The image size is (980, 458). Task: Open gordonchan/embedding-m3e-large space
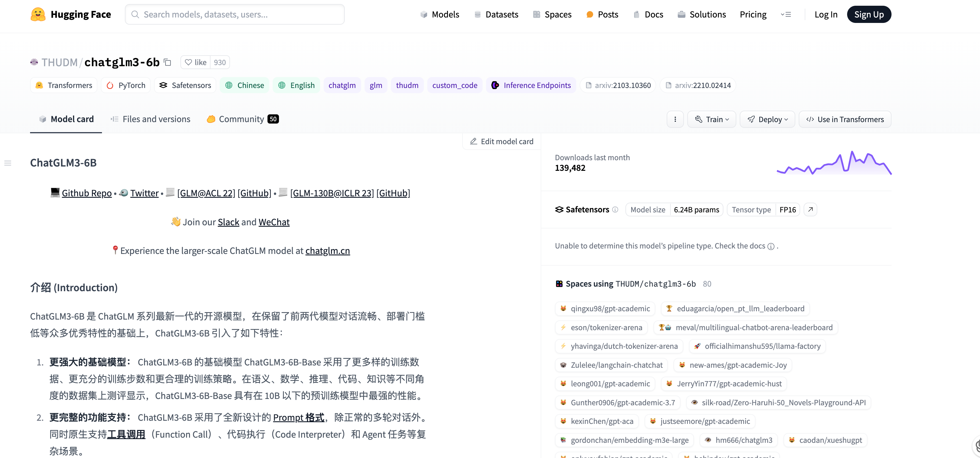pos(624,440)
